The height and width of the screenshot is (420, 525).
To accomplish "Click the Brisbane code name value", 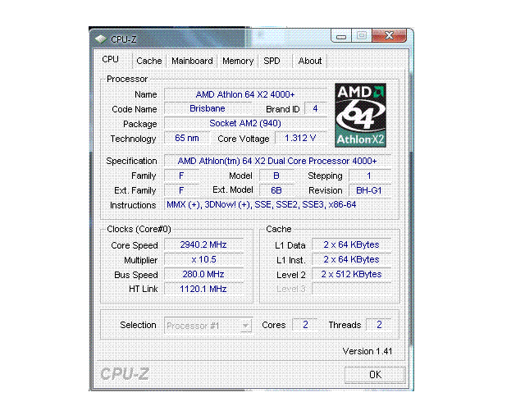I will click(208, 108).
